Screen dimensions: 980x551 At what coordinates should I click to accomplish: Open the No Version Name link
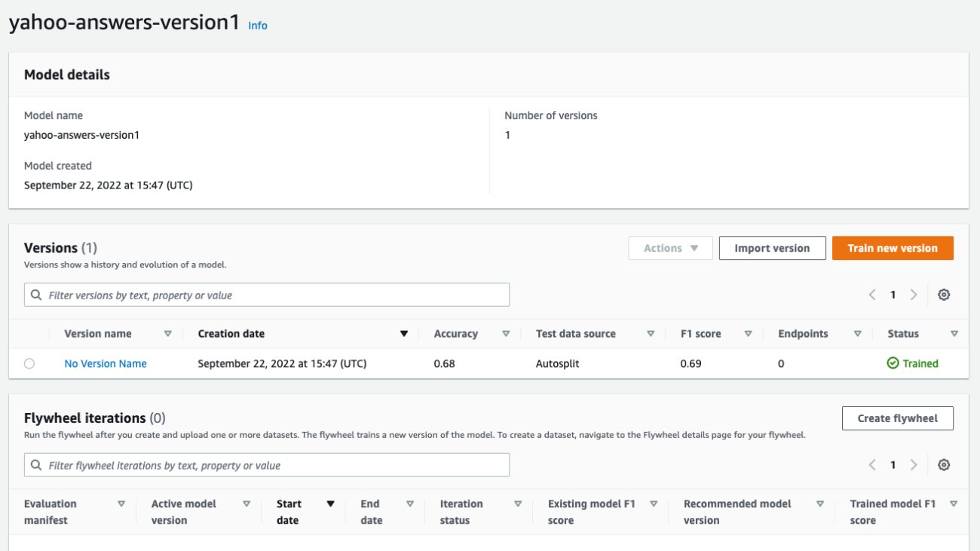pos(106,363)
